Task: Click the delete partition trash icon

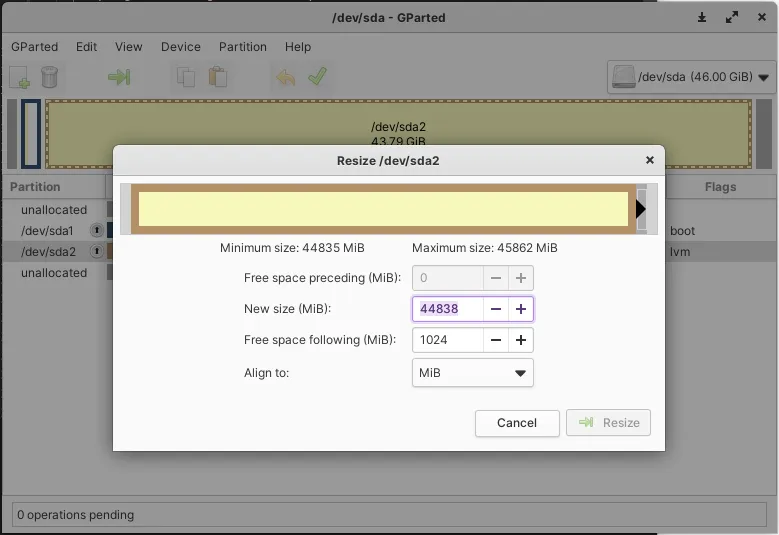Action: click(x=49, y=77)
